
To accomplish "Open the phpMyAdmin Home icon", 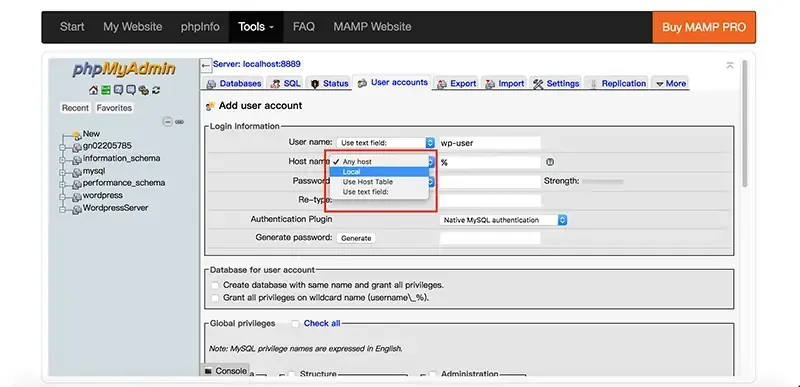I will (x=93, y=90).
